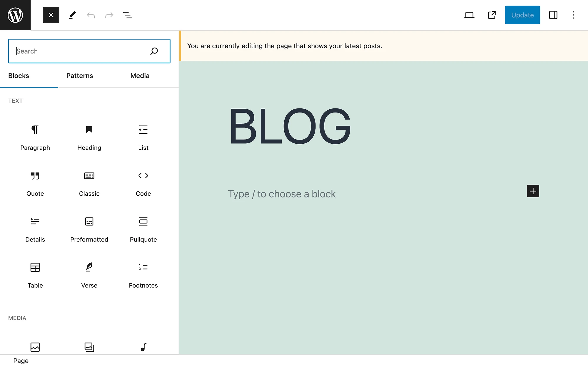Toggle the sidebar panel view
The width and height of the screenshot is (588, 367).
(553, 15)
